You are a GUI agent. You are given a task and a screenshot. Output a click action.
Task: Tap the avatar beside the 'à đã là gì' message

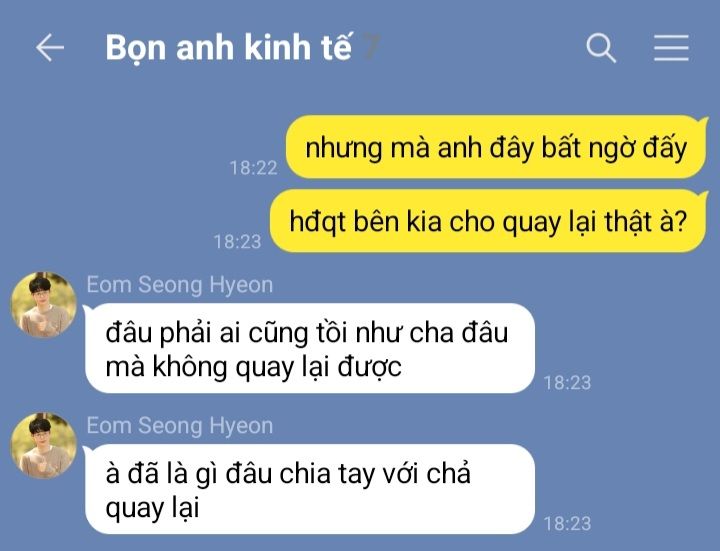tap(44, 446)
